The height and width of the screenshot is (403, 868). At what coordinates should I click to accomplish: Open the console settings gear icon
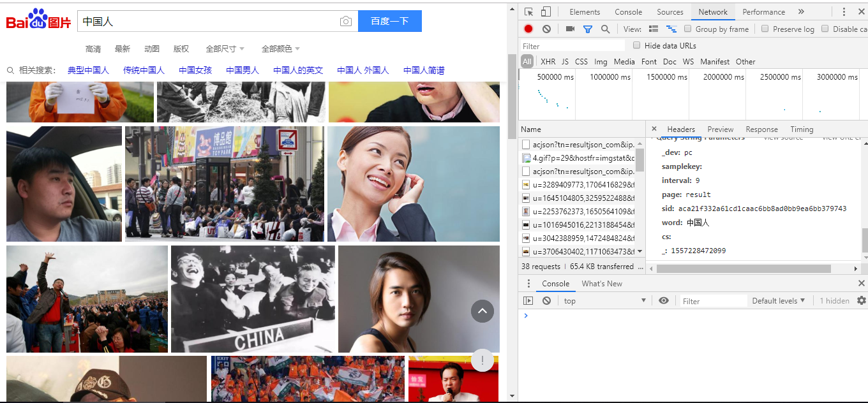pyautogui.click(x=862, y=300)
